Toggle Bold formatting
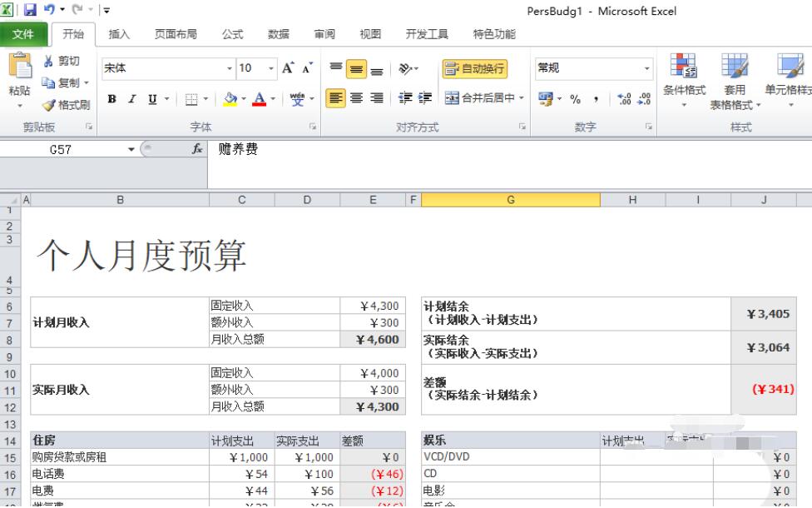The width and height of the screenshot is (812, 508). click(x=111, y=97)
